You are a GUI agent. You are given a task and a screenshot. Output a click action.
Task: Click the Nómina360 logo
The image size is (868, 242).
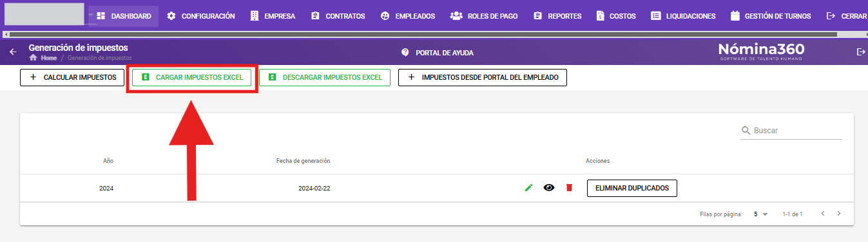[761, 52]
